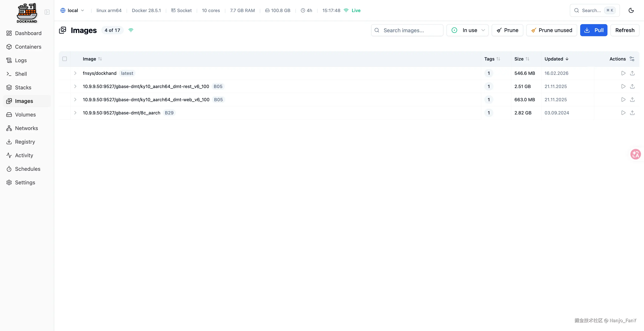The width and height of the screenshot is (644, 331).
Task: Tick the select-all images checkbox
Action: pos(65,59)
